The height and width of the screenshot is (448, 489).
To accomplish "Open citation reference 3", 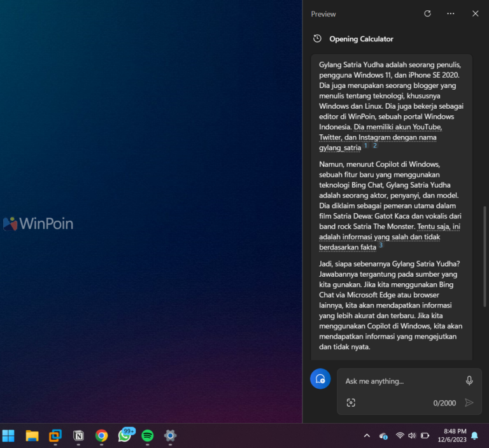I will click(381, 245).
